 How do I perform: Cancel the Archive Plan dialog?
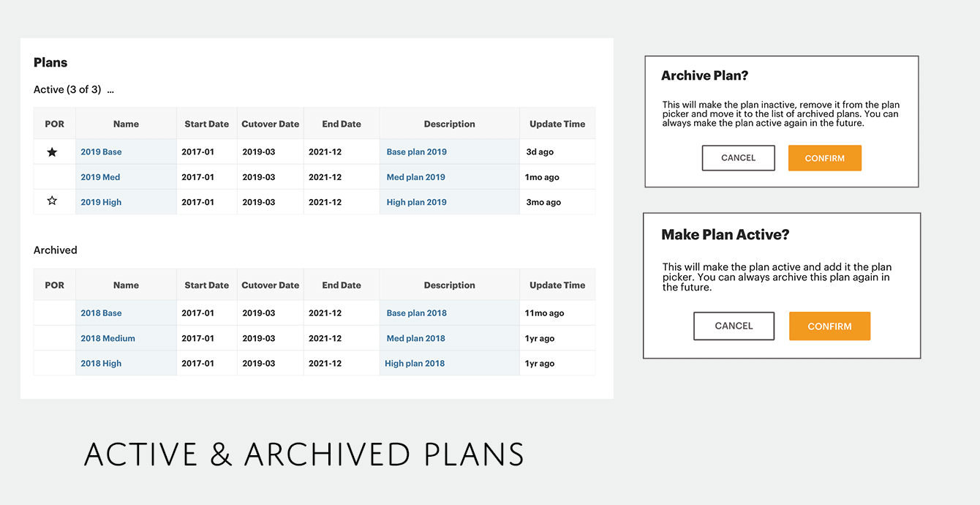coord(738,157)
